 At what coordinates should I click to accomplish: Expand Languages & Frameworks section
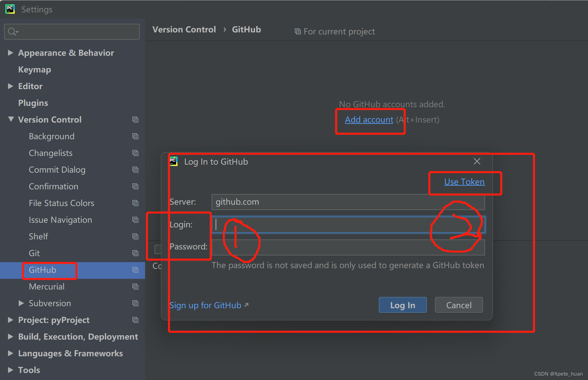[11, 353]
